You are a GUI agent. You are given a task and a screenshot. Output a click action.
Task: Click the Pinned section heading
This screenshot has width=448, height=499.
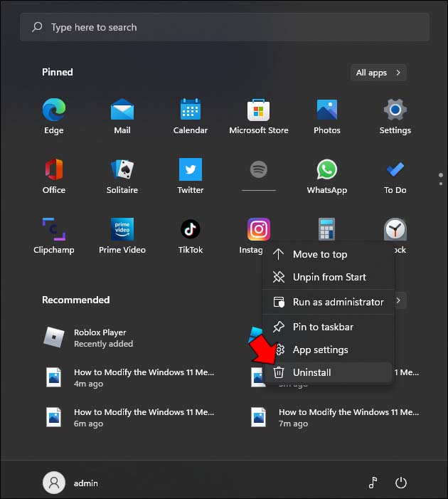pyautogui.click(x=58, y=72)
